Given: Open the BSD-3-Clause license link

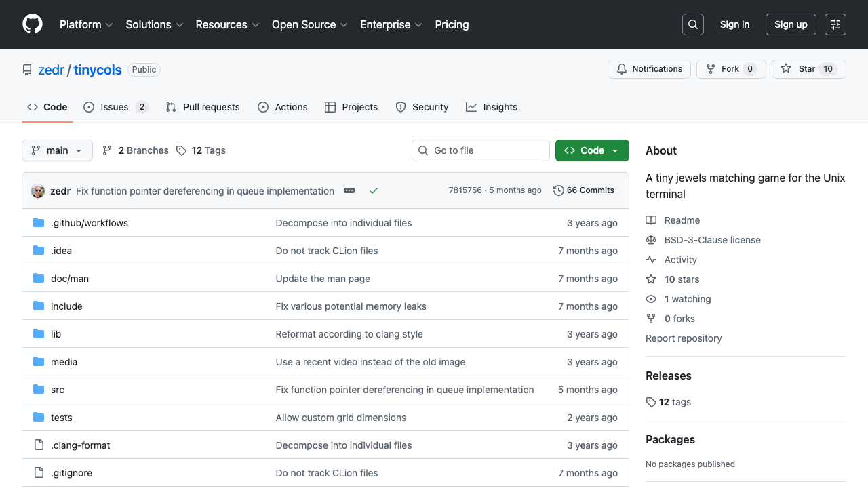Looking at the screenshot, I should tap(712, 240).
